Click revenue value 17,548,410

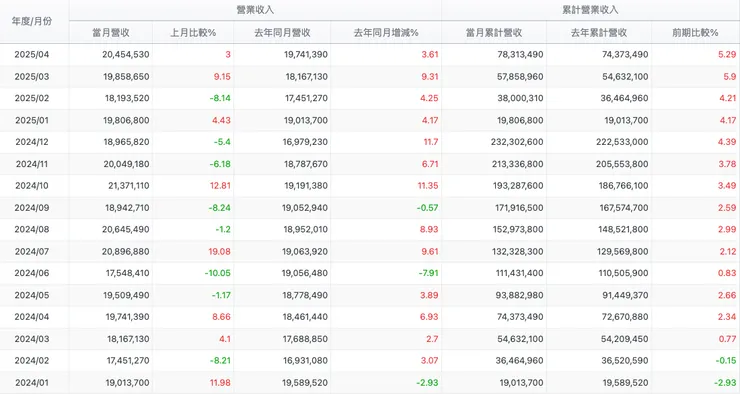click(x=127, y=273)
